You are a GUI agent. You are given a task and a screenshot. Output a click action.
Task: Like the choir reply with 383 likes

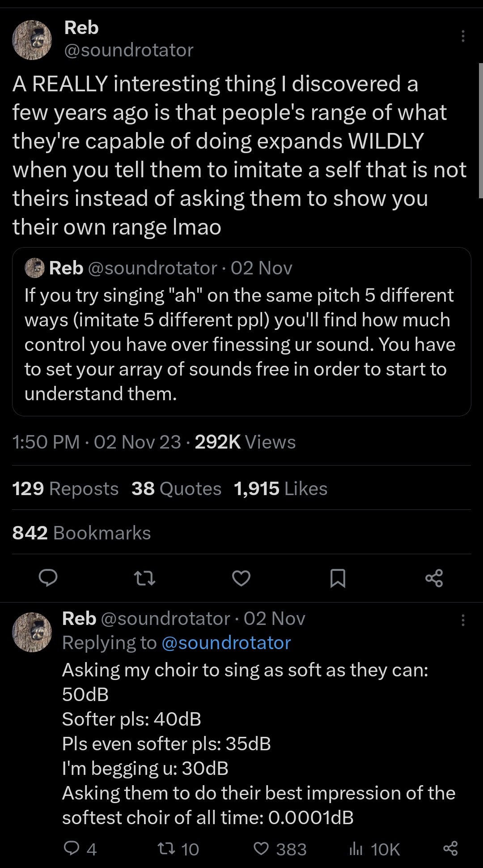click(262, 849)
